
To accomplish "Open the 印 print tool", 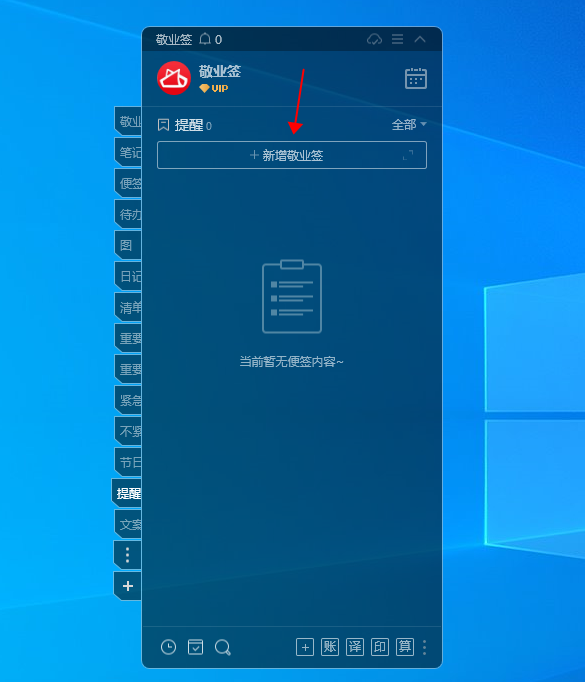I will (380, 647).
